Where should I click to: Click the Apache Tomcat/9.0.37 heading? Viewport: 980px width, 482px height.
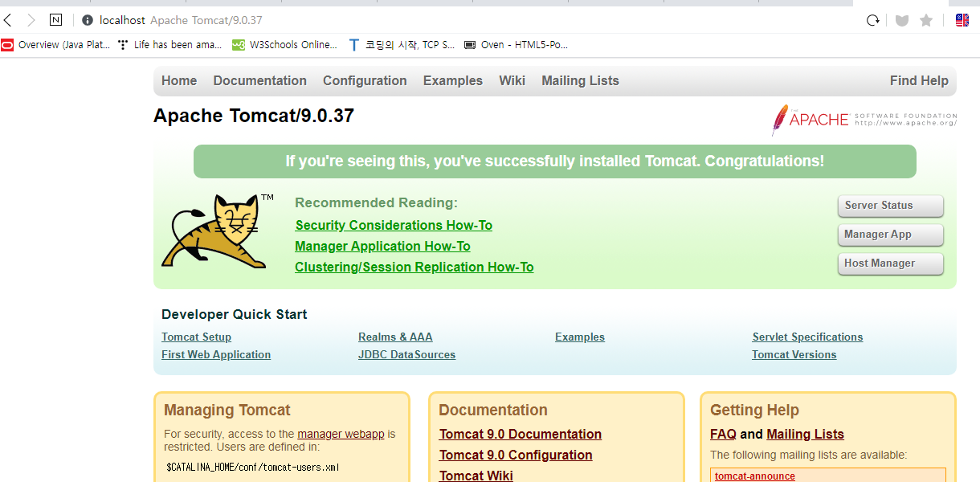point(254,116)
